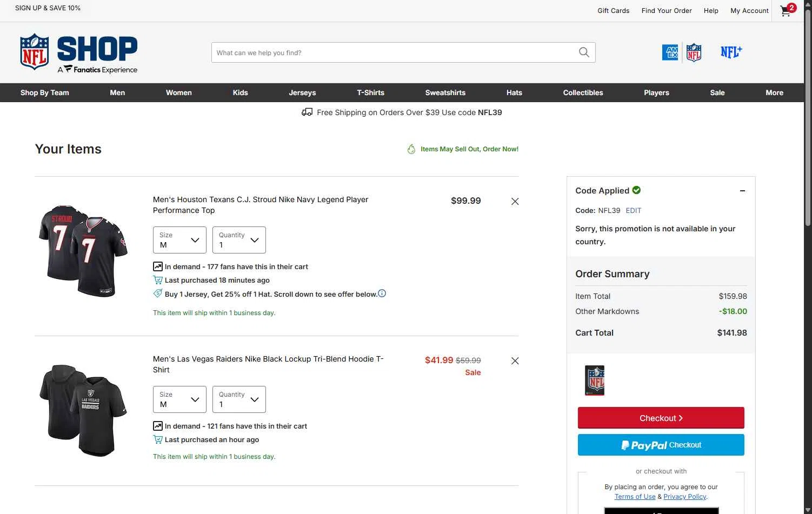
Task: Open Quantity dropdown for Raiders hoodie
Action: (x=239, y=399)
